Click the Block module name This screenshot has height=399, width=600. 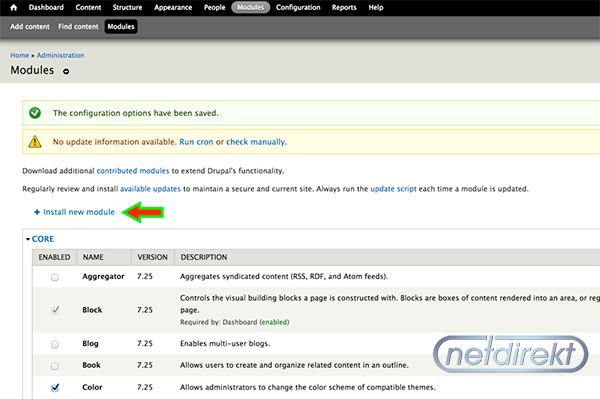[x=92, y=310]
